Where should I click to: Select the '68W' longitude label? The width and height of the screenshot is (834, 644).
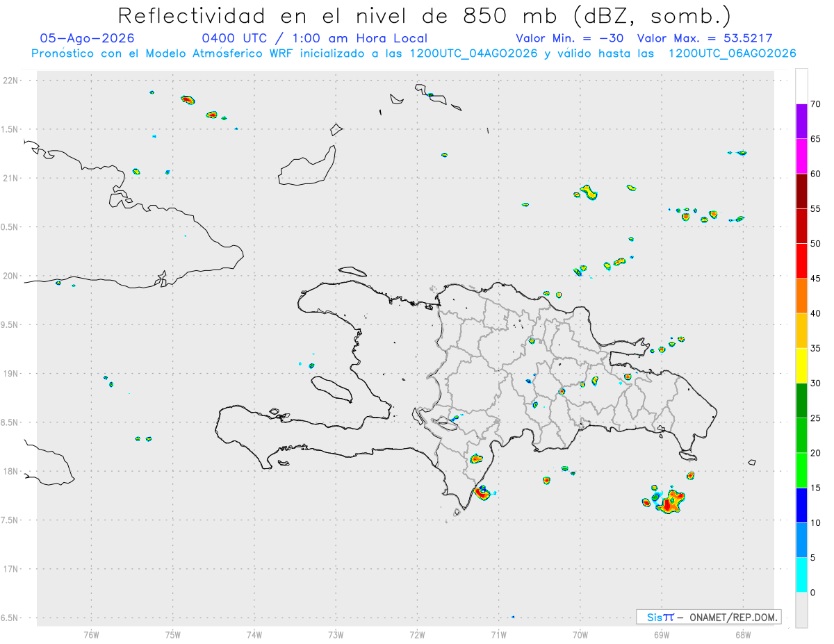coord(743,634)
